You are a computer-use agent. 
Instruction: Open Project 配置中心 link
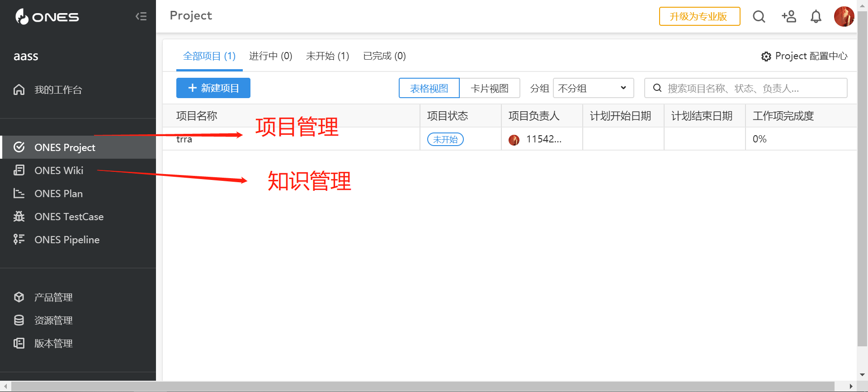pos(804,56)
